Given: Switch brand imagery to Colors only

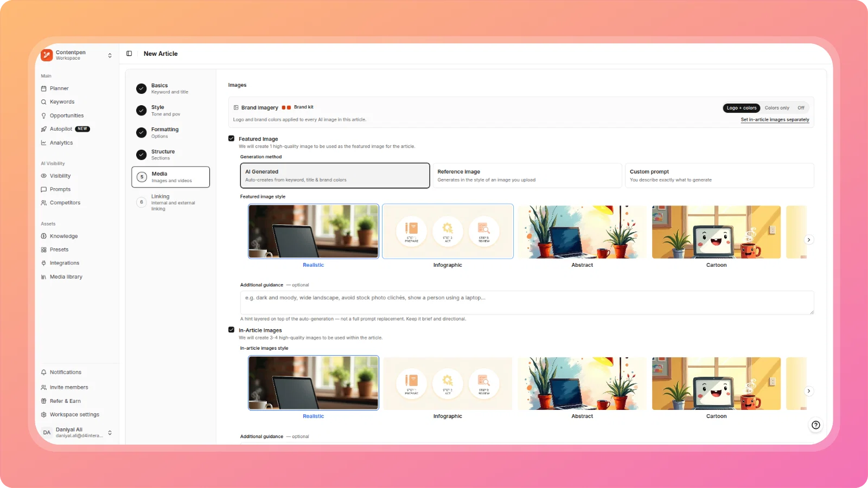Looking at the screenshot, I should coord(777,108).
